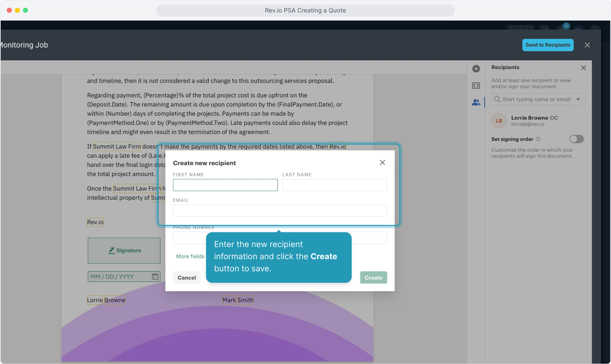Click the Phone Number input field
611x364 pixels.
(x=280, y=238)
